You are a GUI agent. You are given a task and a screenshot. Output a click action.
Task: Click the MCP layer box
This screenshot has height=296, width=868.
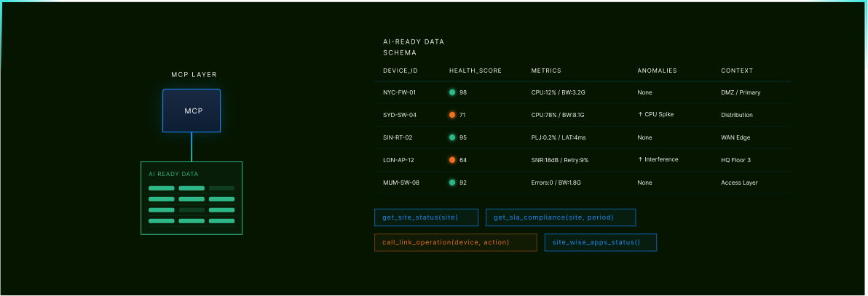click(x=192, y=111)
